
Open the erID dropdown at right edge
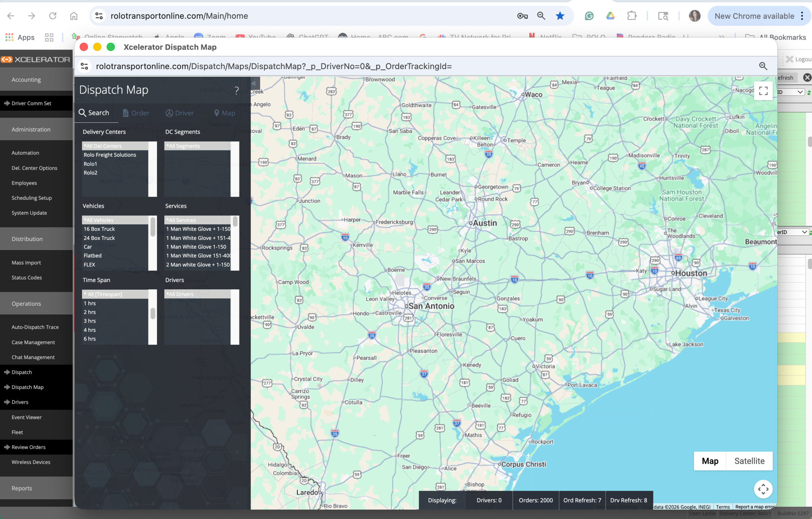click(x=793, y=232)
